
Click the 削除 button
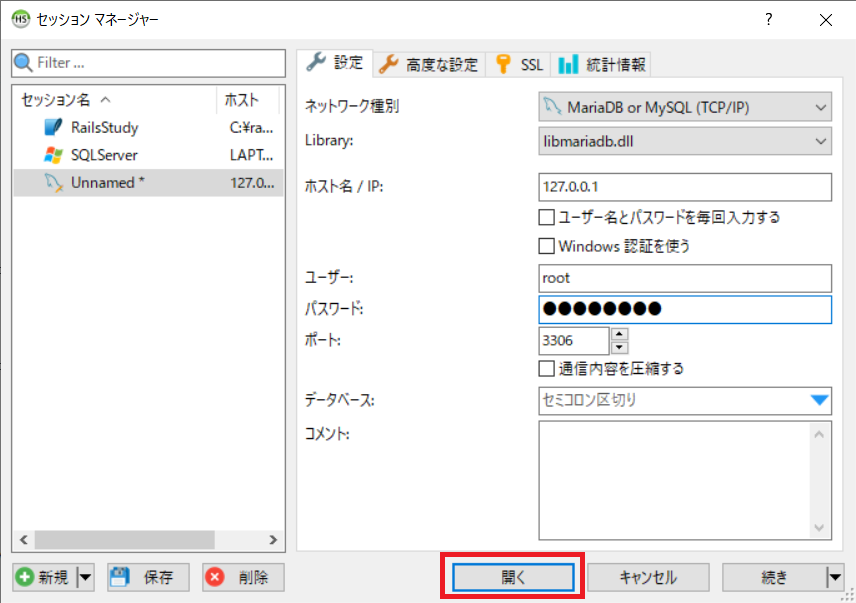coord(243,577)
